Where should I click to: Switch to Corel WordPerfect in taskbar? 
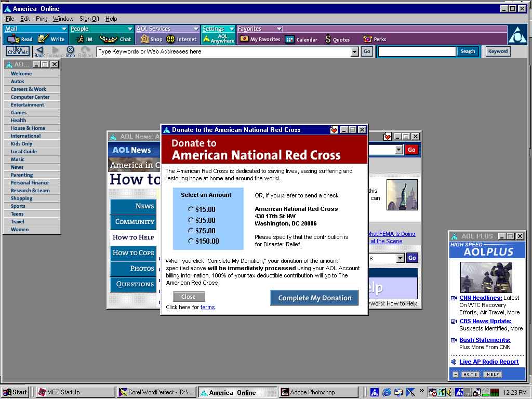[156, 392]
